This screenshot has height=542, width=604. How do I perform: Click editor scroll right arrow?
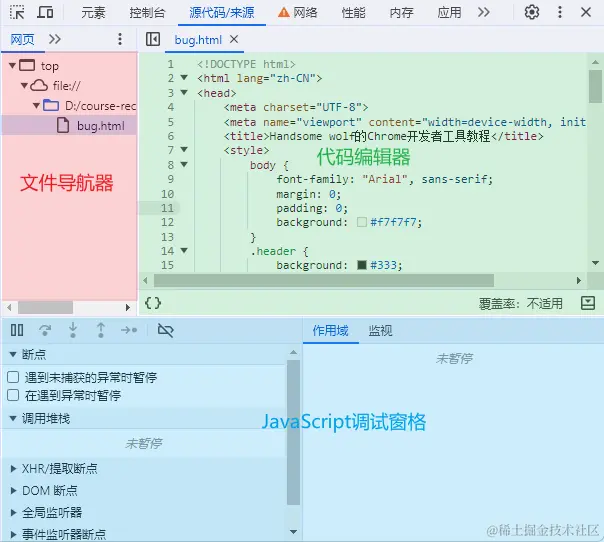[x=579, y=280]
